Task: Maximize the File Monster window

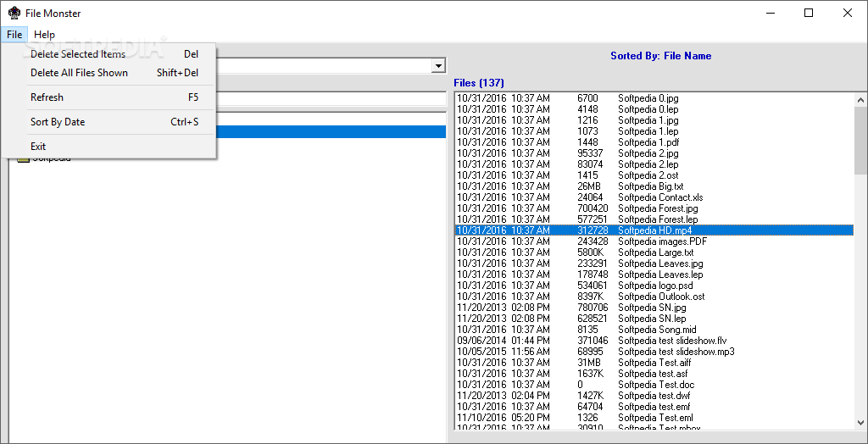Action: [x=809, y=14]
